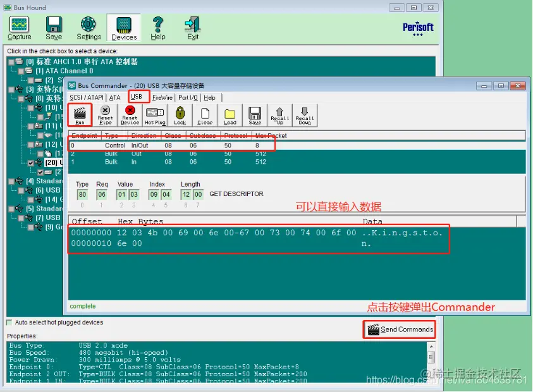Click the Power Drawn line in Properties
This screenshot has height=392, width=533.
(95, 360)
